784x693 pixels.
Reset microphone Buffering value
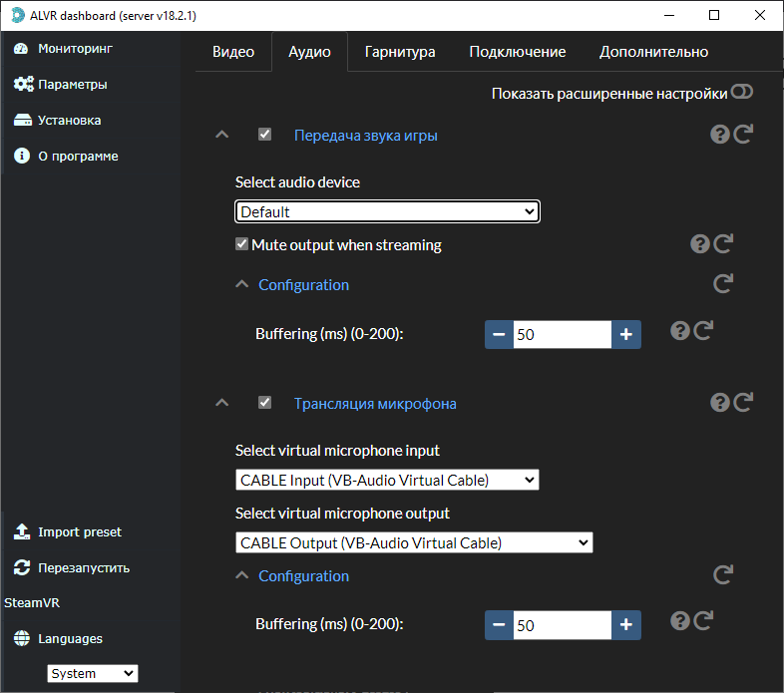click(703, 621)
